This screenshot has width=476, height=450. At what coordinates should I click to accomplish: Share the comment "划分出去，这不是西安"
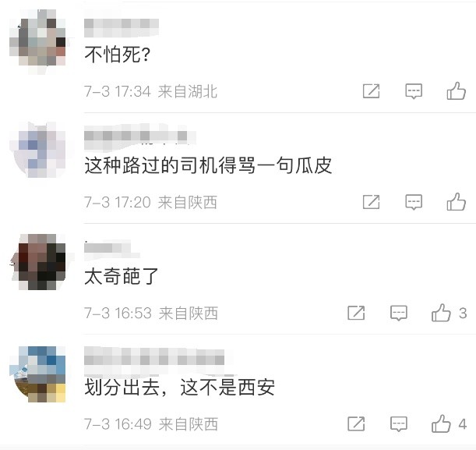pyautogui.click(x=356, y=423)
